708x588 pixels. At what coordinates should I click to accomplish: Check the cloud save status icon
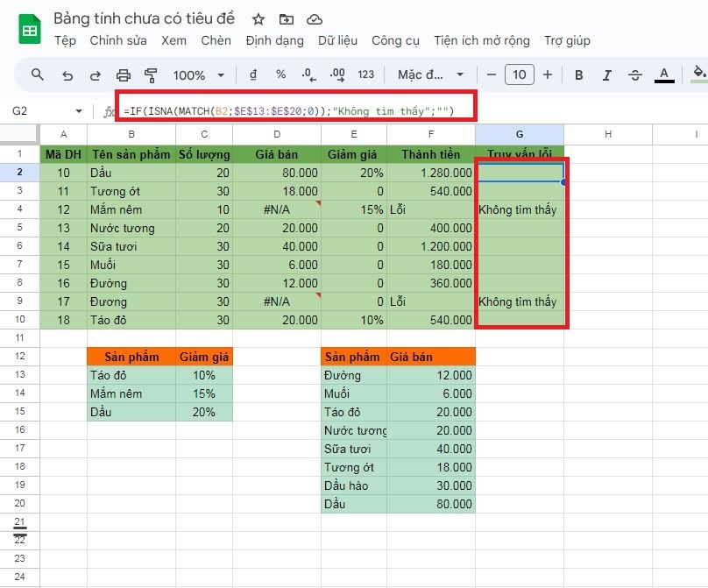[315, 19]
